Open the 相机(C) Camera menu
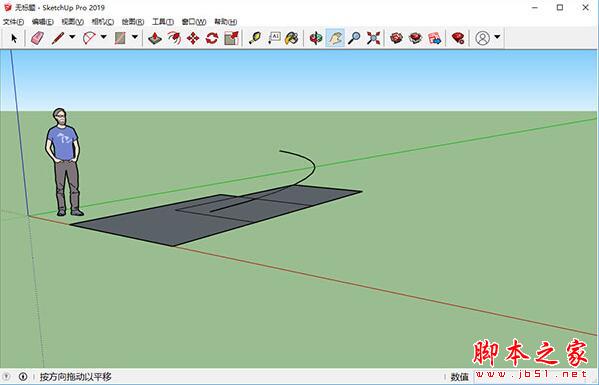599x385 pixels. [103, 22]
